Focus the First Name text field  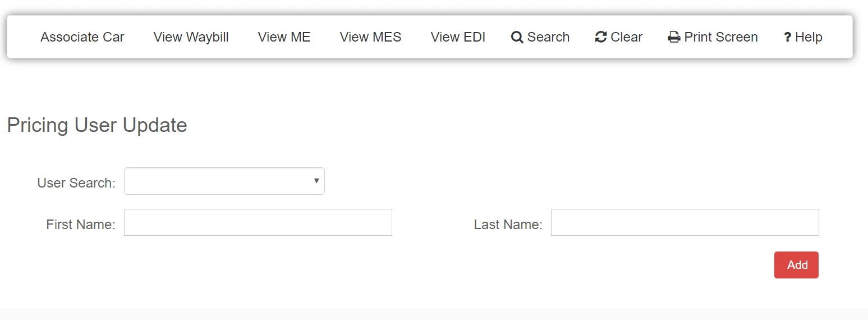pos(258,222)
